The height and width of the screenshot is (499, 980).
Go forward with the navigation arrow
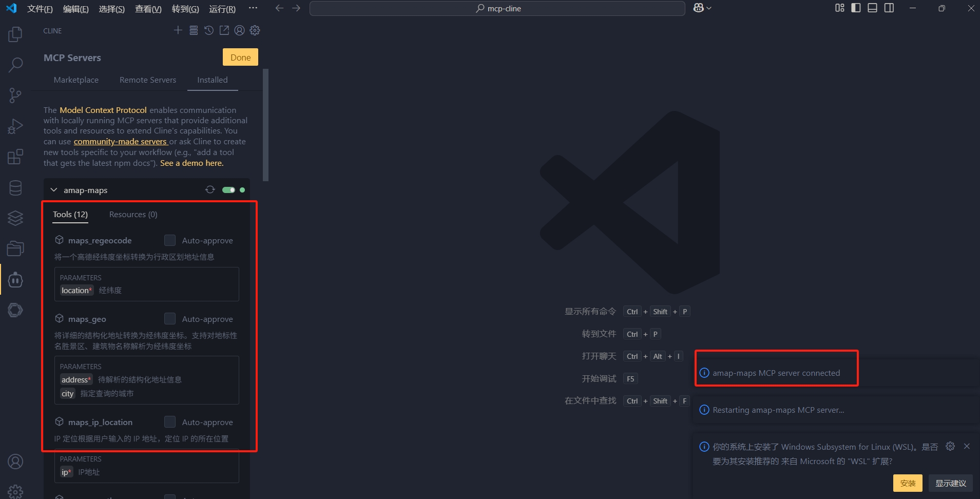pyautogui.click(x=296, y=8)
